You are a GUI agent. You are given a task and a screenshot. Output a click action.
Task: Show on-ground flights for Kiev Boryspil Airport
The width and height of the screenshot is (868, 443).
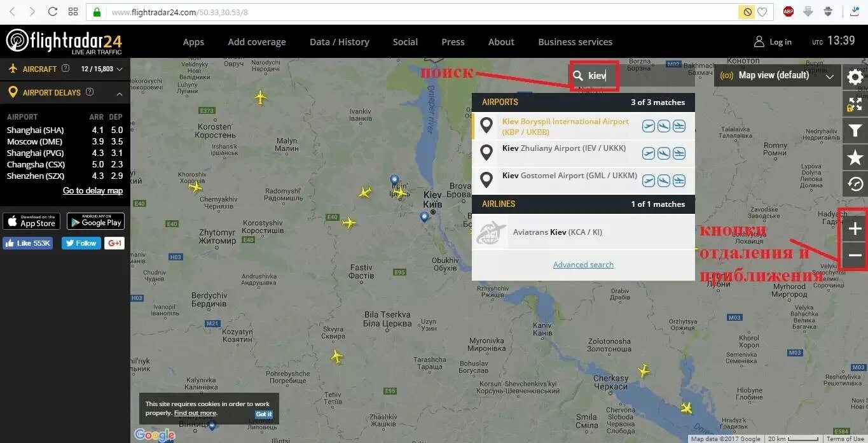click(x=679, y=126)
